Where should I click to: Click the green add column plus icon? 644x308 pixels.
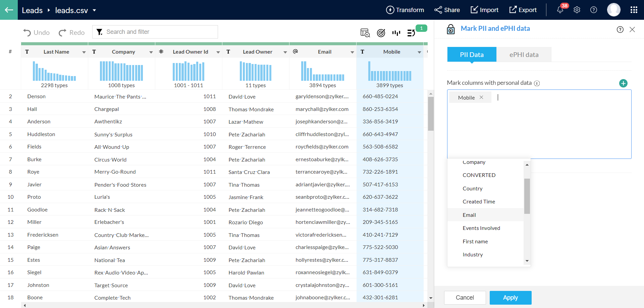point(623,83)
